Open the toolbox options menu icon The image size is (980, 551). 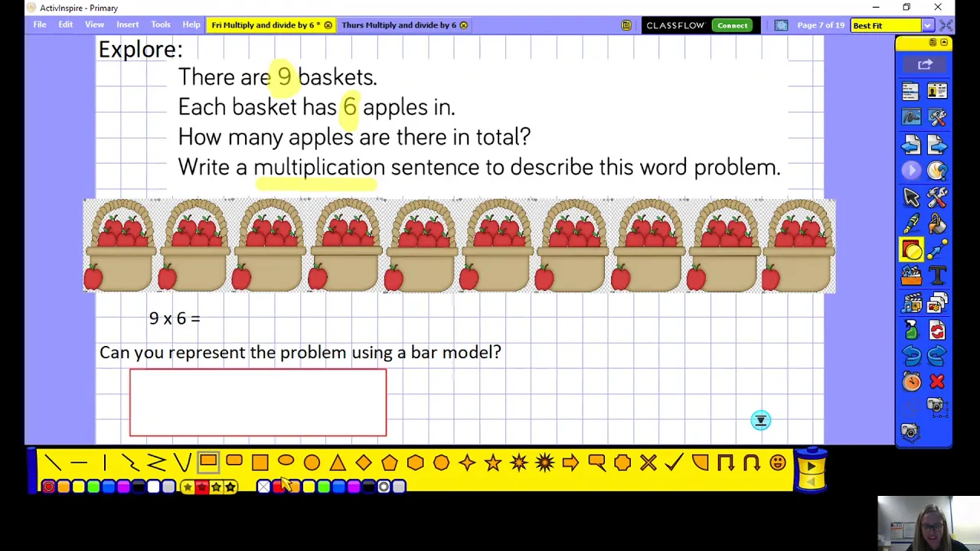click(933, 43)
